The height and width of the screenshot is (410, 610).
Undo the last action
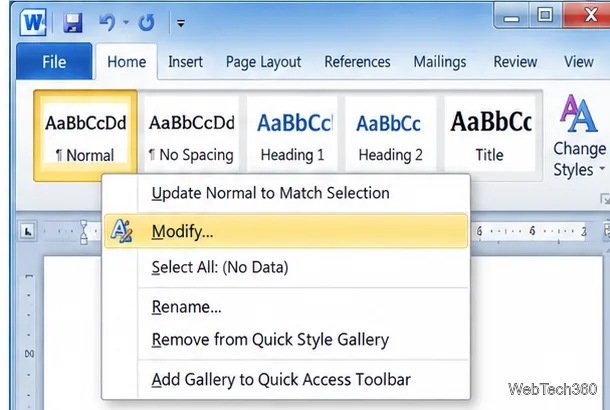[x=107, y=23]
